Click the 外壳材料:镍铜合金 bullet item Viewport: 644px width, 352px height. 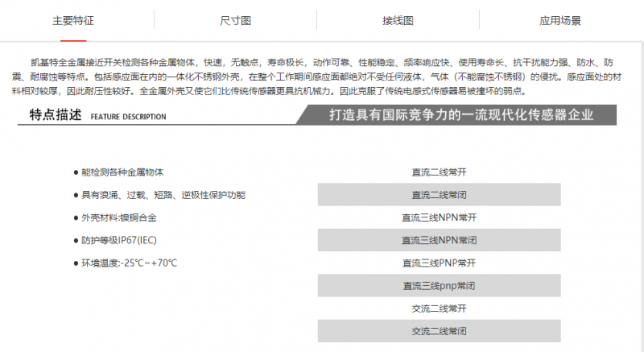pyautogui.click(x=118, y=217)
